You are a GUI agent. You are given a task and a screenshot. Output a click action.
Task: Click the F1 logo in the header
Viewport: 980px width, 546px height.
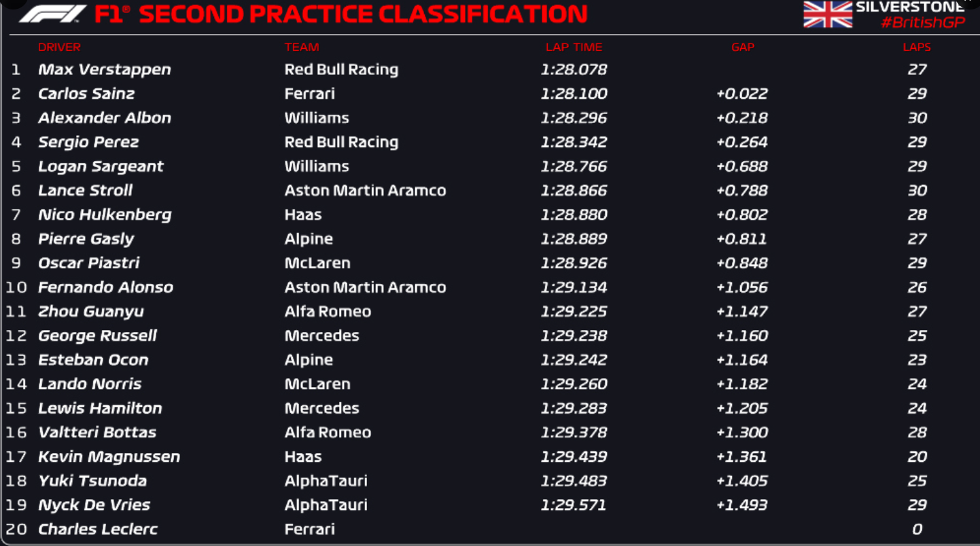(53, 14)
